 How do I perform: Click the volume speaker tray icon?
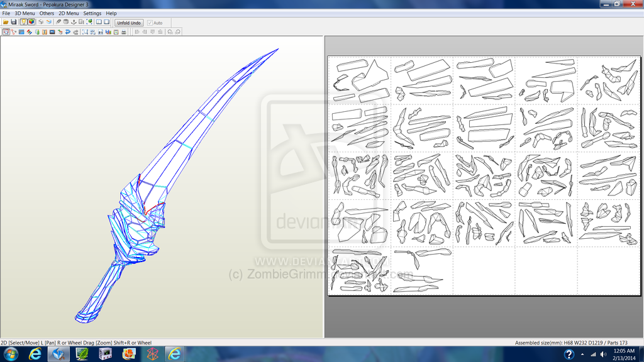pyautogui.click(x=603, y=354)
